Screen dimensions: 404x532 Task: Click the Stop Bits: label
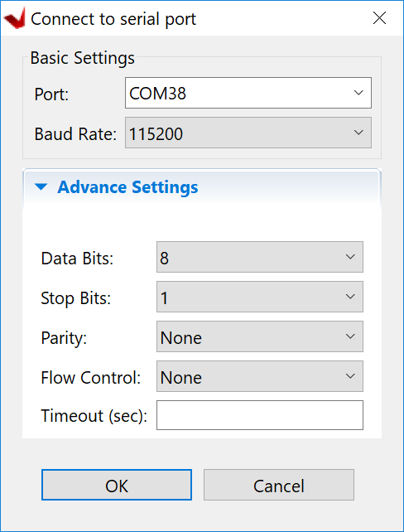76,298
